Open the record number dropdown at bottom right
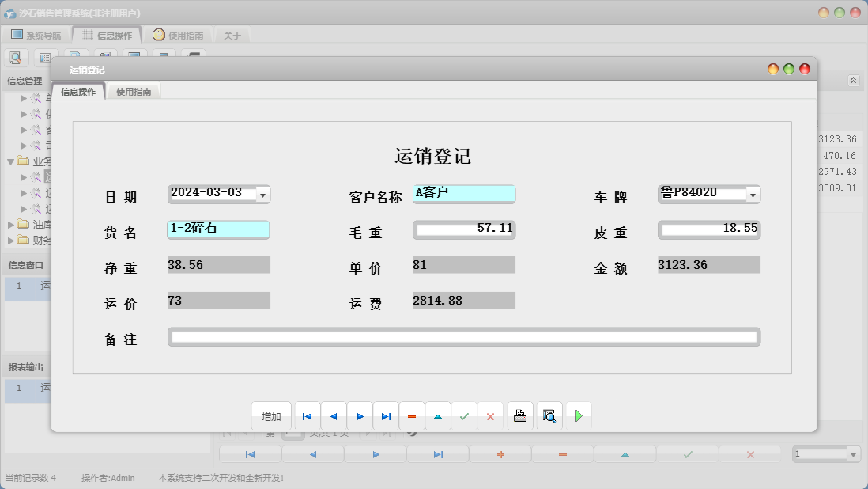The image size is (868, 489). (853, 453)
